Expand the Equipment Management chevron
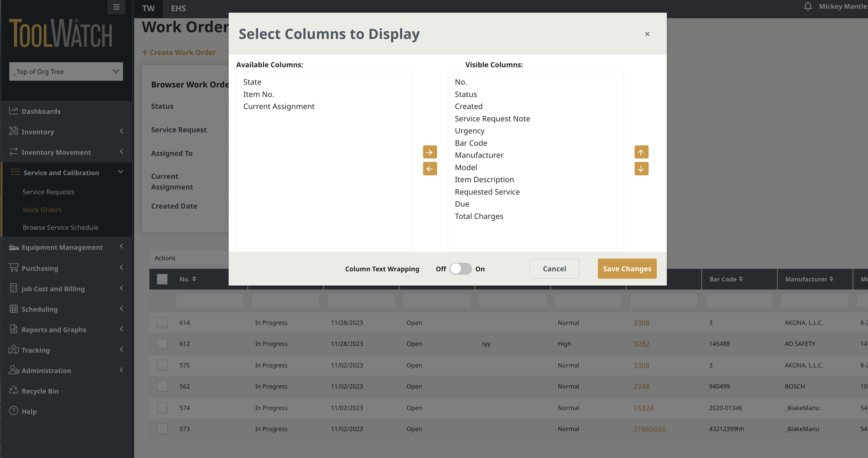Viewport: 868px width, 458px height. click(x=121, y=247)
